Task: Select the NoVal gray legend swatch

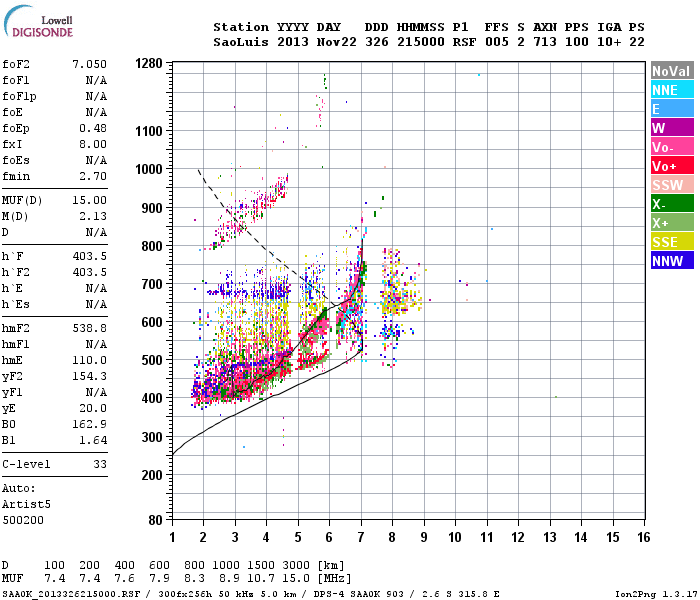Action: pyautogui.click(x=672, y=71)
